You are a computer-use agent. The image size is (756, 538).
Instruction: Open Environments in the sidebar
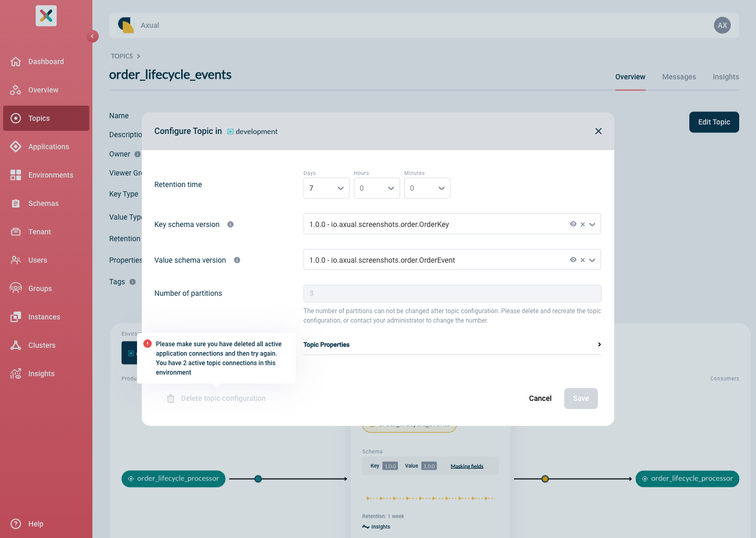(x=46, y=175)
